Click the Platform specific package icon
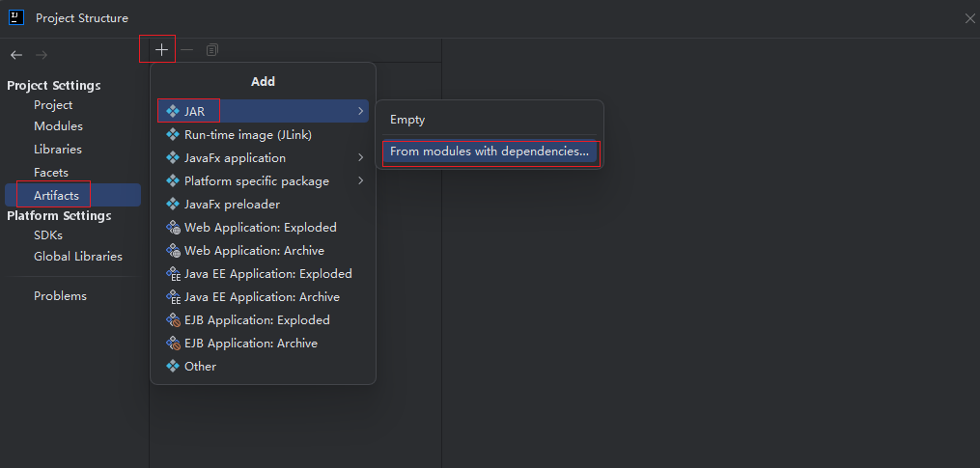 pyautogui.click(x=173, y=181)
